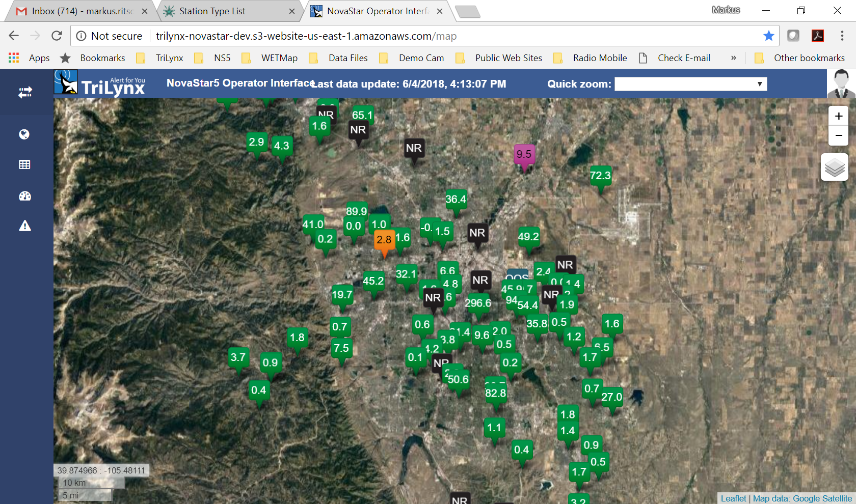Click the sidebar toggle arrows icon
Screen dimensions: 856x504
(25, 92)
